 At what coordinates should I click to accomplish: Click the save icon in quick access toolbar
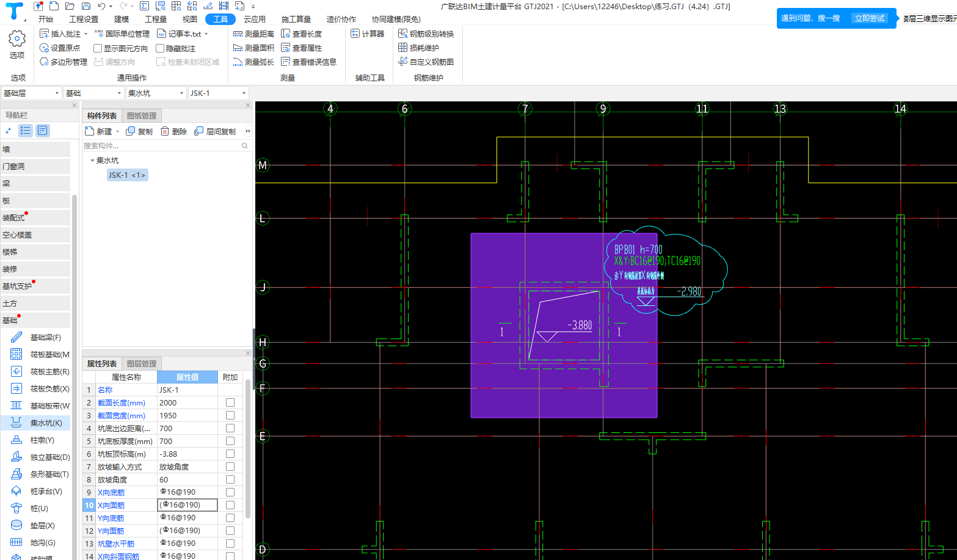click(x=86, y=6)
